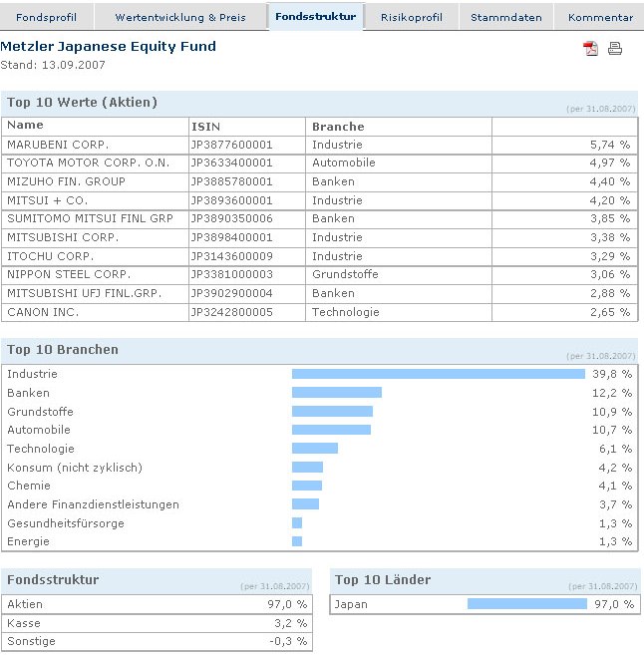The height and width of the screenshot is (655, 644).
Task: Click the Metzler Japanese Equity Fund title
Action: coord(109,46)
